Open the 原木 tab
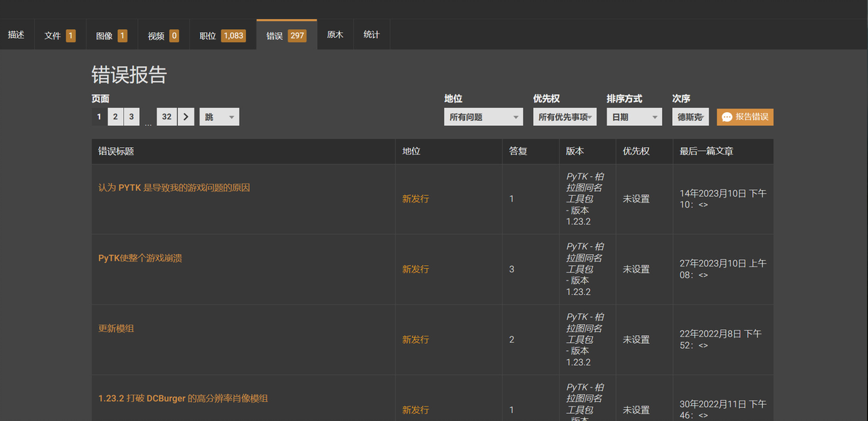 coord(335,35)
